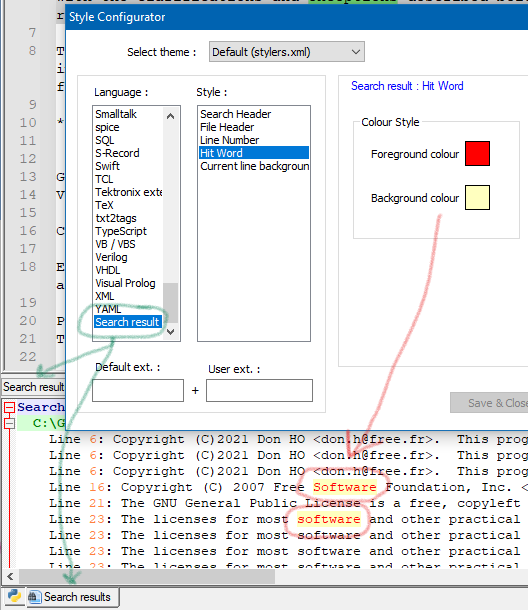Select Smalltalk in Language list
Image resolution: width=528 pixels, height=610 pixels.
[x=116, y=114]
